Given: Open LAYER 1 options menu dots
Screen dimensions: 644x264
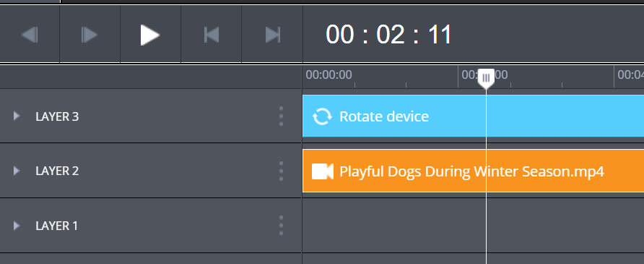Looking at the screenshot, I should pyautogui.click(x=281, y=226).
